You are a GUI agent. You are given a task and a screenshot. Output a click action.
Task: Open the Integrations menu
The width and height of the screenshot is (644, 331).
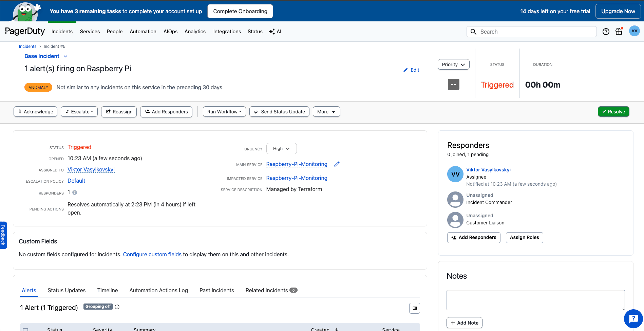pyautogui.click(x=227, y=32)
